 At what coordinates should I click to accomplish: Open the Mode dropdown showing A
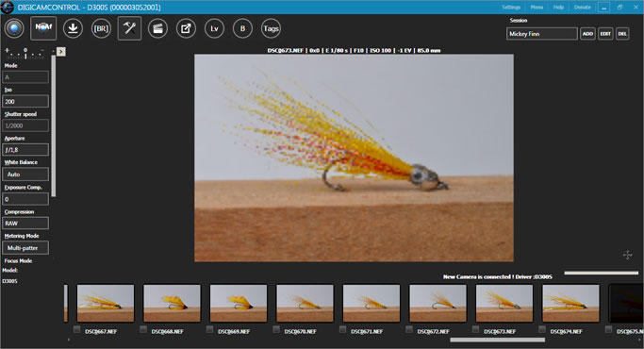(x=25, y=77)
